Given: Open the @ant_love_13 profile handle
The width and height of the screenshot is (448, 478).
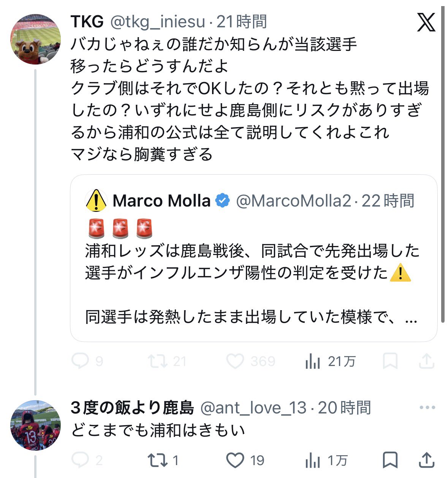Looking at the screenshot, I should [x=253, y=408].
